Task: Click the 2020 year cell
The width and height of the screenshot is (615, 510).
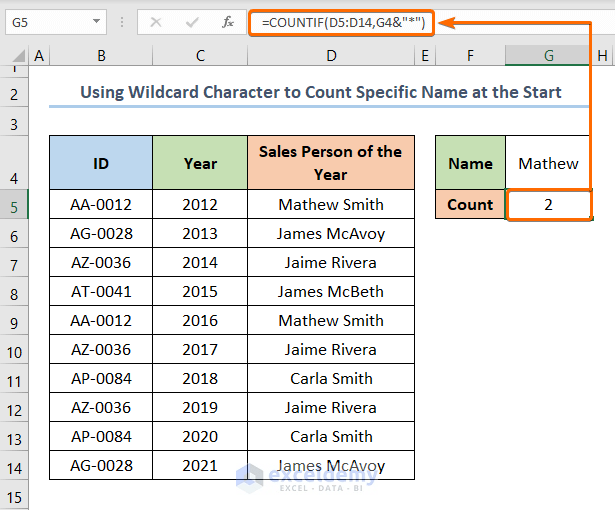Action: pos(200,437)
